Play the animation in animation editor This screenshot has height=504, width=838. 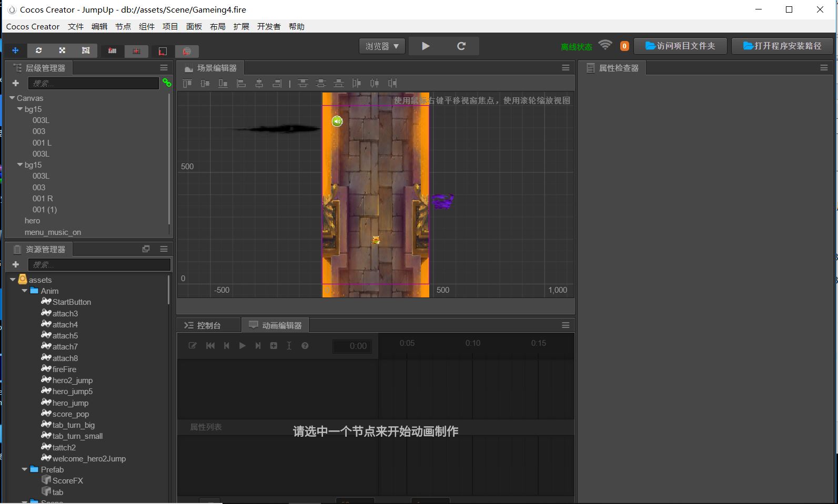point(242,346)
